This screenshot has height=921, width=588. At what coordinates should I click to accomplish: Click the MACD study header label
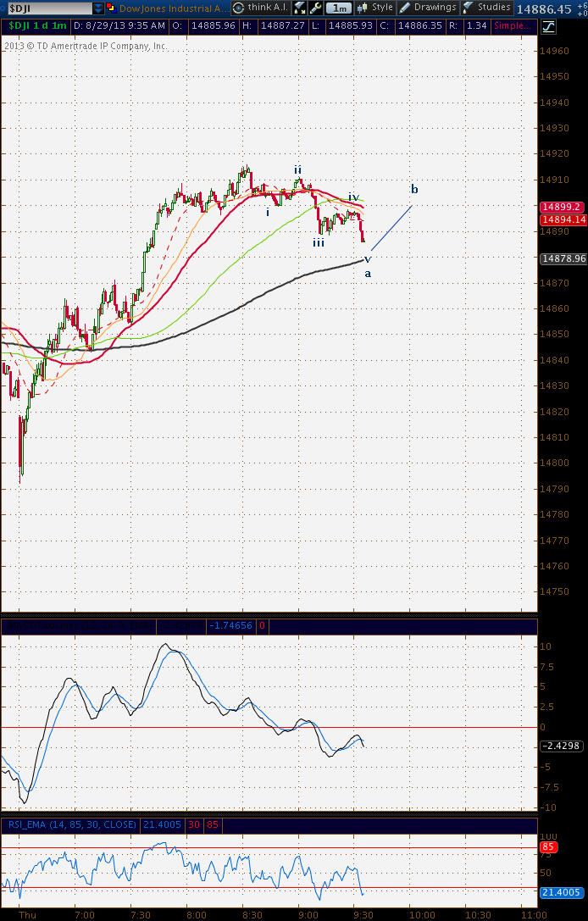tap(79, 626)
